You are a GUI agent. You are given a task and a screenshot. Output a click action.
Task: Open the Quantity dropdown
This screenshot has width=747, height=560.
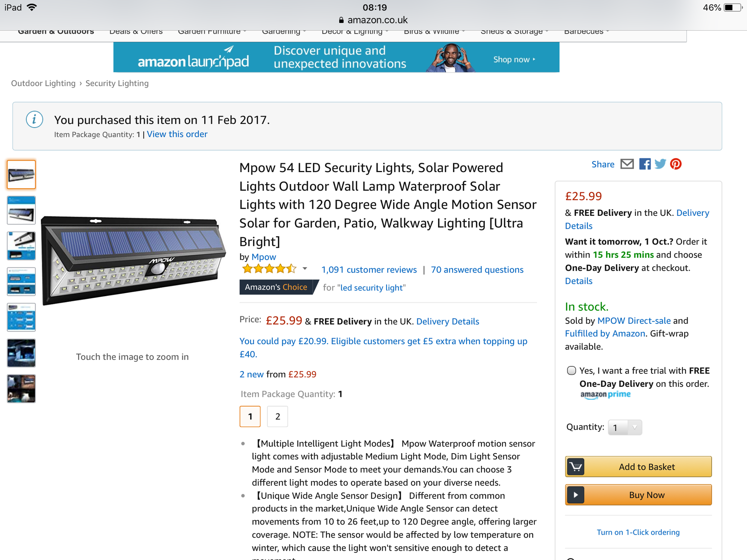coord(625,427)
